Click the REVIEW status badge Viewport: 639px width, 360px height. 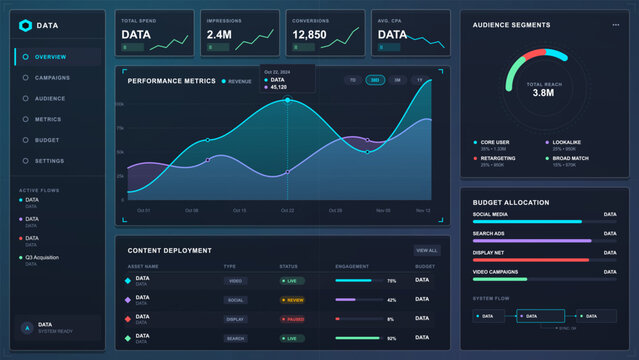tap(292, 300)
